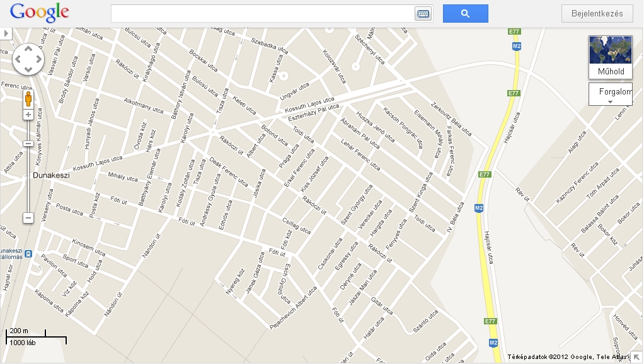Image resolution: width=644 pixels, height=364 pixels.
Task: Pan the map up with the arrow
Action: pos(28,49)
